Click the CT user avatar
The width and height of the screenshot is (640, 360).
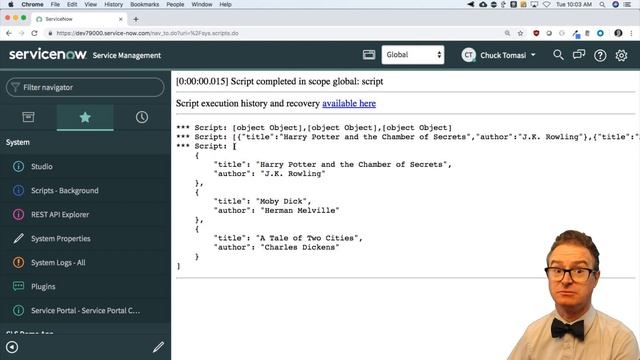tap(468, 55)
